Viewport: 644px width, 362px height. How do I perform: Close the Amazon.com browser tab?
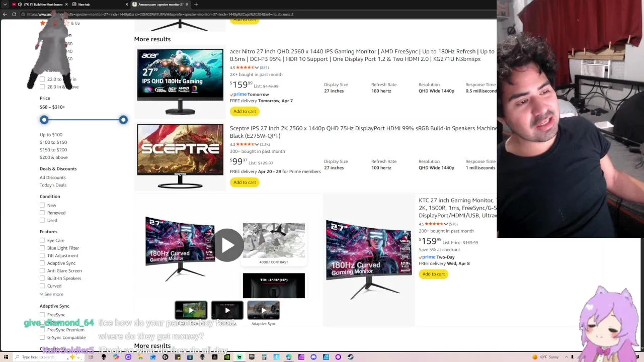[x=187, y=5]
